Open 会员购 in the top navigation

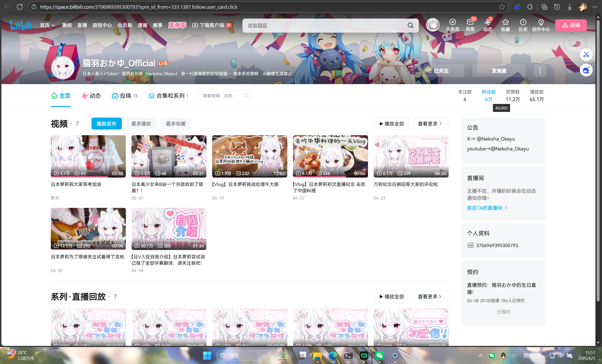point(125,25)
